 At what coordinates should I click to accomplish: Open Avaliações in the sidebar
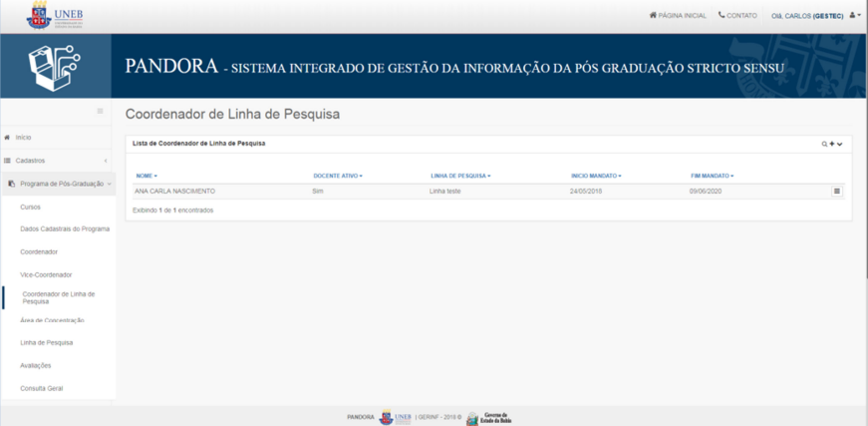tap(36, 365)
